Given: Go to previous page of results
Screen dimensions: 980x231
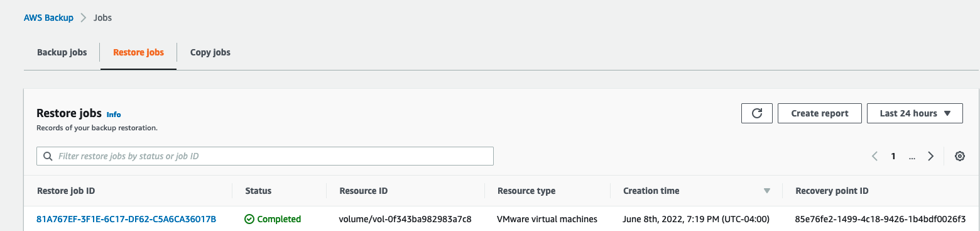Looking at the screenshot, I should tap(874, 157).
